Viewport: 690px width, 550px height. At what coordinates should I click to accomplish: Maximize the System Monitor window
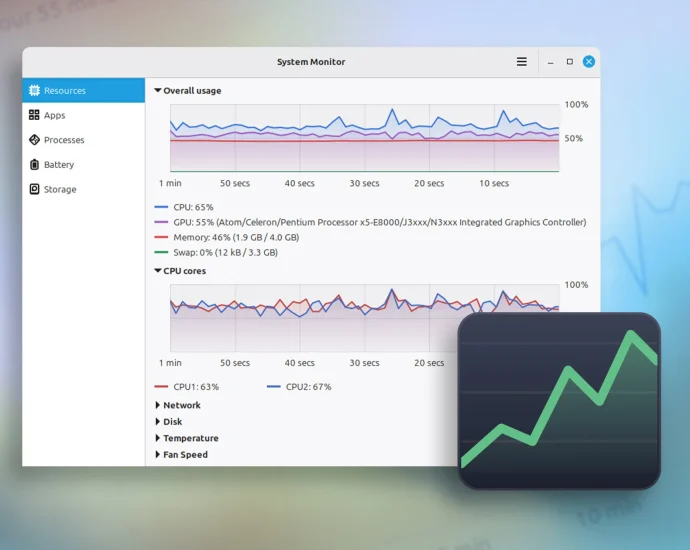click(570, 62)
